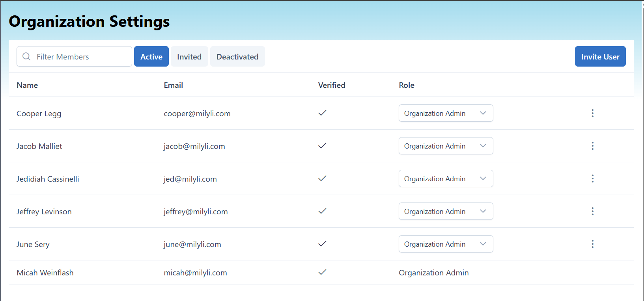644x301 pixels.
Task: Click the Invite User button
Action: pyautogui.click(x=600, y=56)
